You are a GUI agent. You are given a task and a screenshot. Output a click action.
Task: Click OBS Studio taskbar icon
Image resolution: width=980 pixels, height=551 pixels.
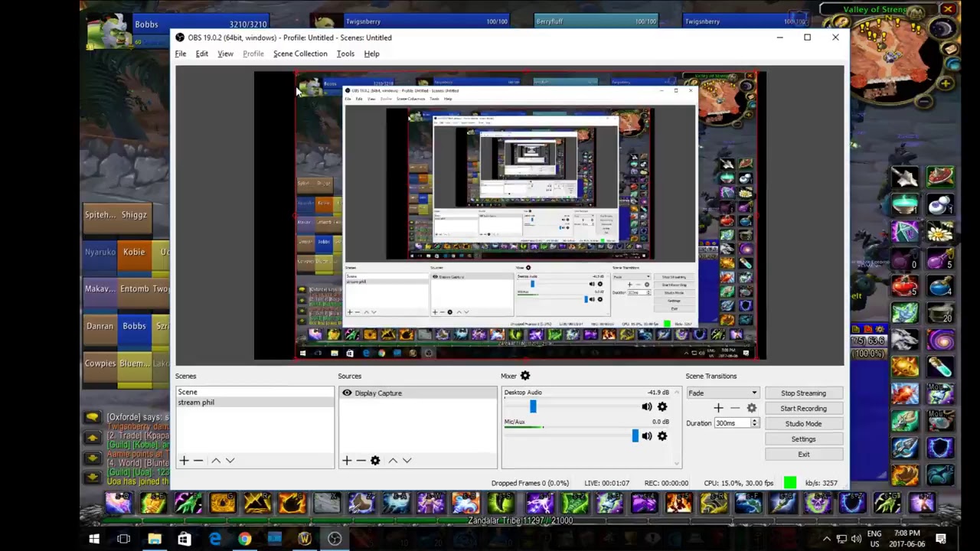[x=335, y=540]
